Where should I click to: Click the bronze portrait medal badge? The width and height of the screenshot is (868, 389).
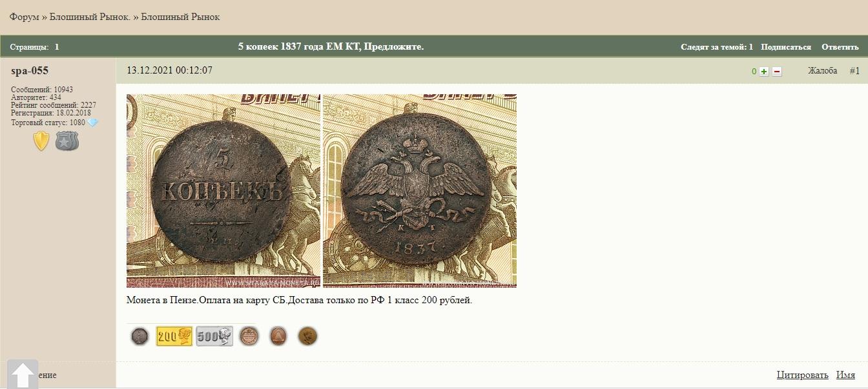click(x=307, y=336)
